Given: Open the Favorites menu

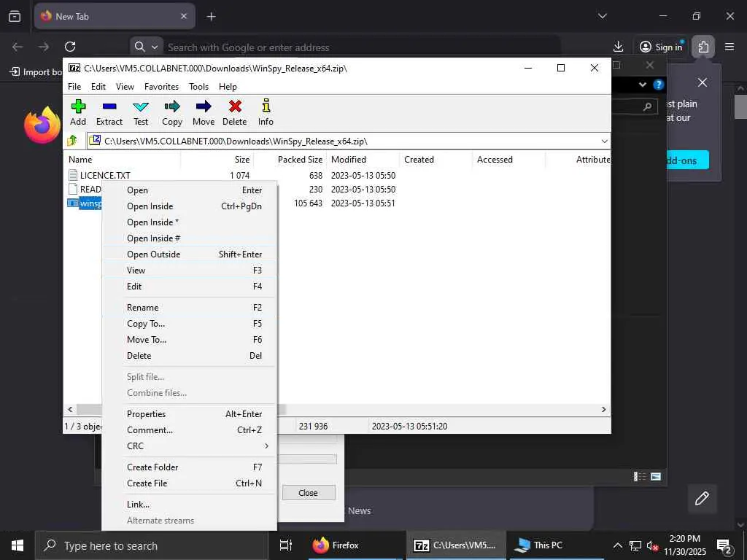Looking at the screenshot, I should click(x=161, y=86).
